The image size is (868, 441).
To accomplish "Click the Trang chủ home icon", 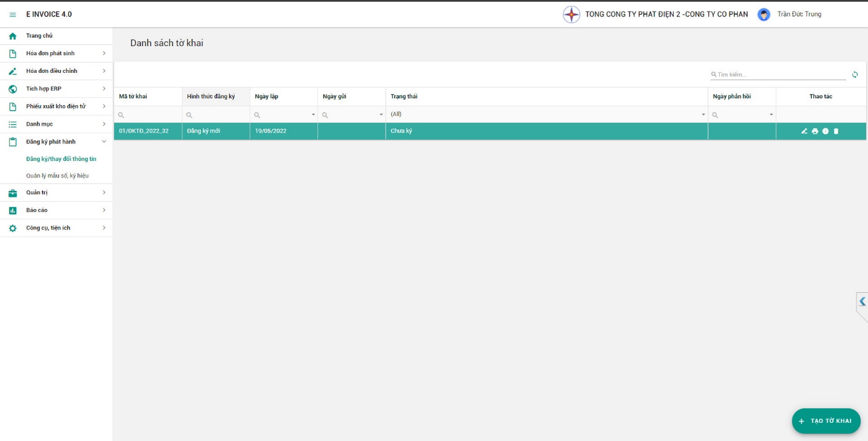I will click(x=13, y=36).
